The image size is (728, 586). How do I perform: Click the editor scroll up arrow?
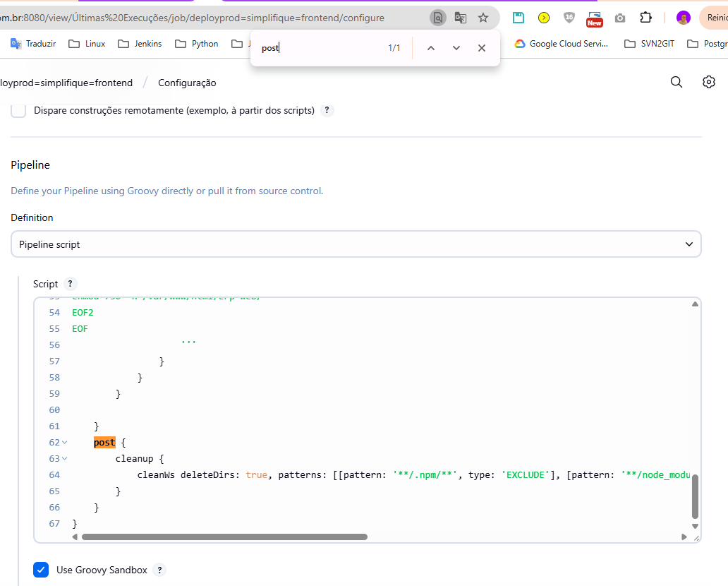695,304
